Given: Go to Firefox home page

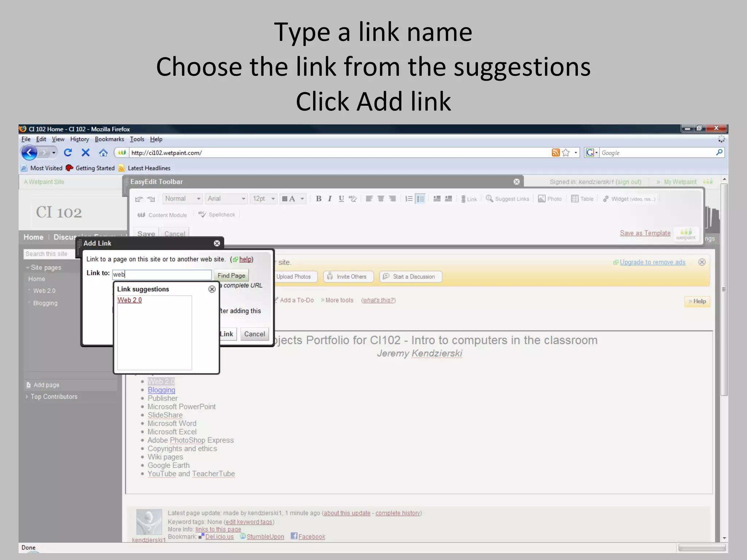Looking at the screenshot, I should (x=103, y=152).
